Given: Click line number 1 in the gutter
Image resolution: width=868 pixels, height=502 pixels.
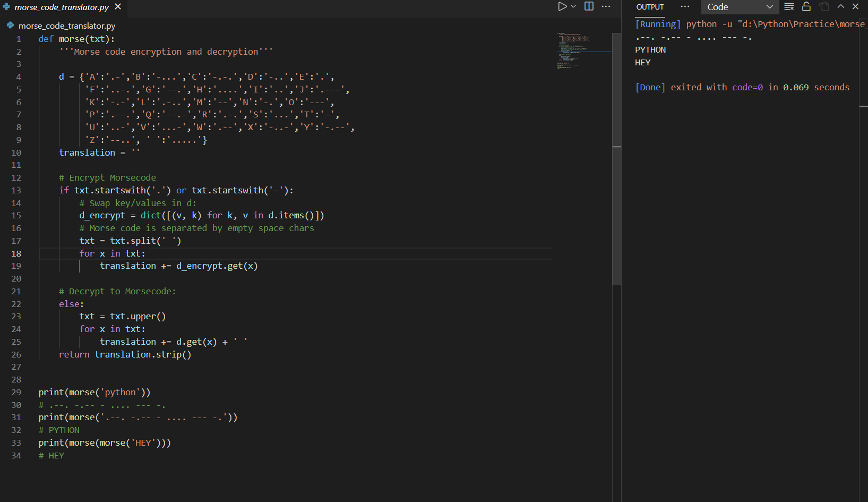Looking at the screenshot, I should click(x=19, y=39).
